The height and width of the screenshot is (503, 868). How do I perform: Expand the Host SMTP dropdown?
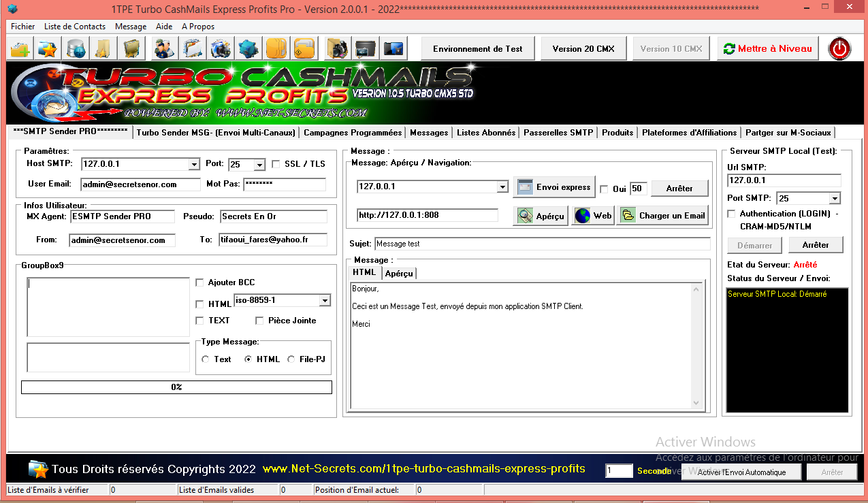pyautogui.click(x=193, y=165)
